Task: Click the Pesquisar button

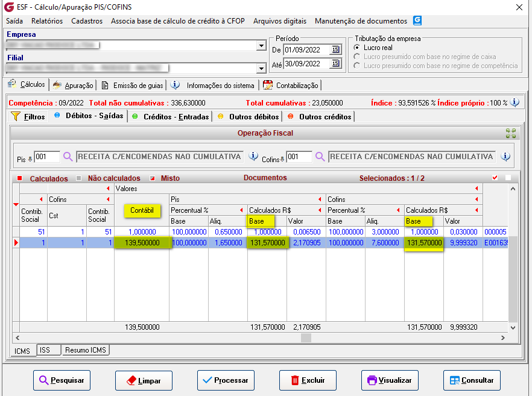Action: [x=62, y=380]
